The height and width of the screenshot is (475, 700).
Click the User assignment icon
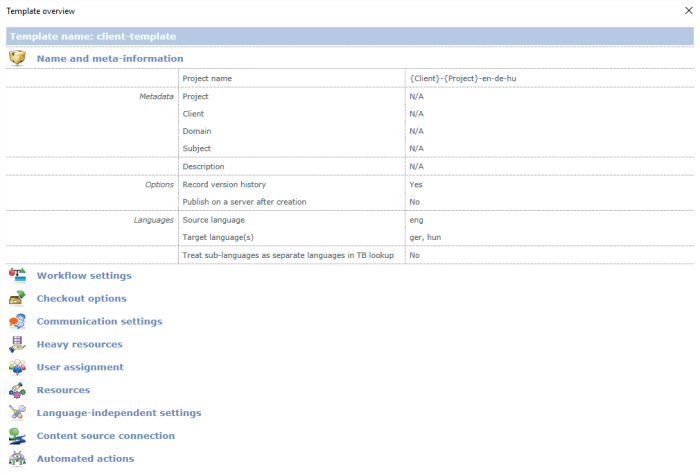point(17,367)
